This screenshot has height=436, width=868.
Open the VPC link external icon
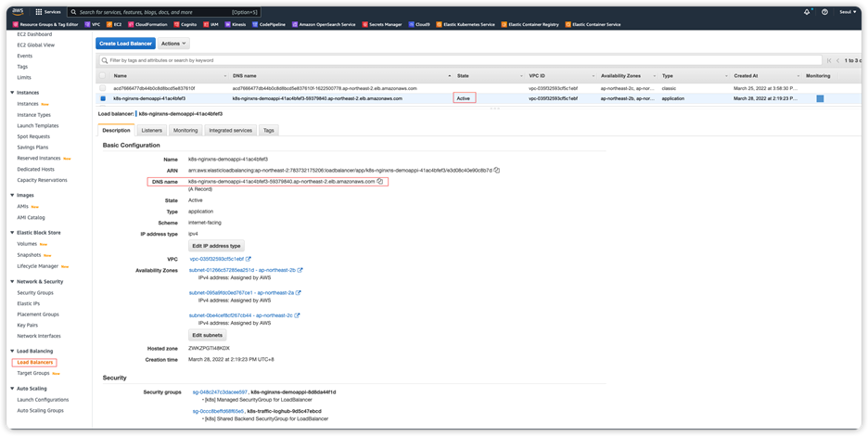[x=249, y=259]
